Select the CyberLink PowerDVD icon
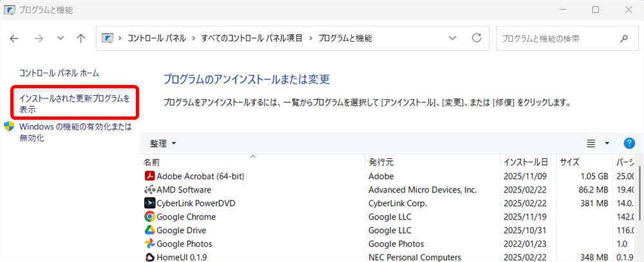 [149, 203]
